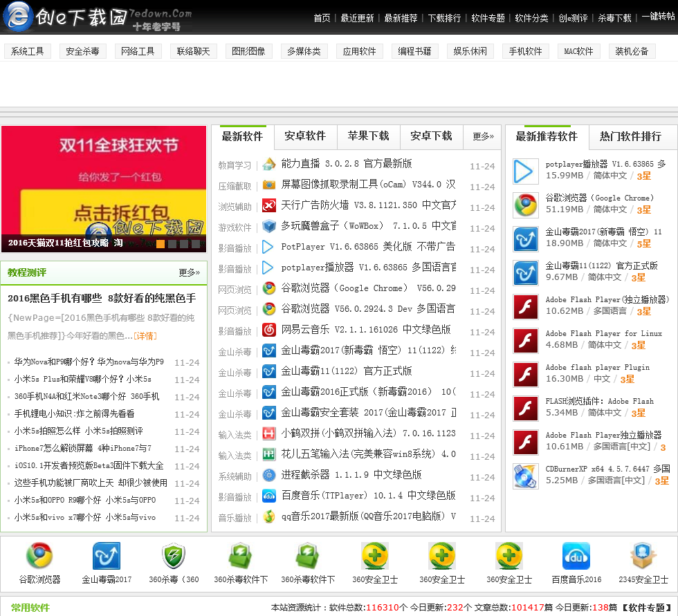Open article 手机锂电小知识:炸之前得先看看

coord(75,414)
